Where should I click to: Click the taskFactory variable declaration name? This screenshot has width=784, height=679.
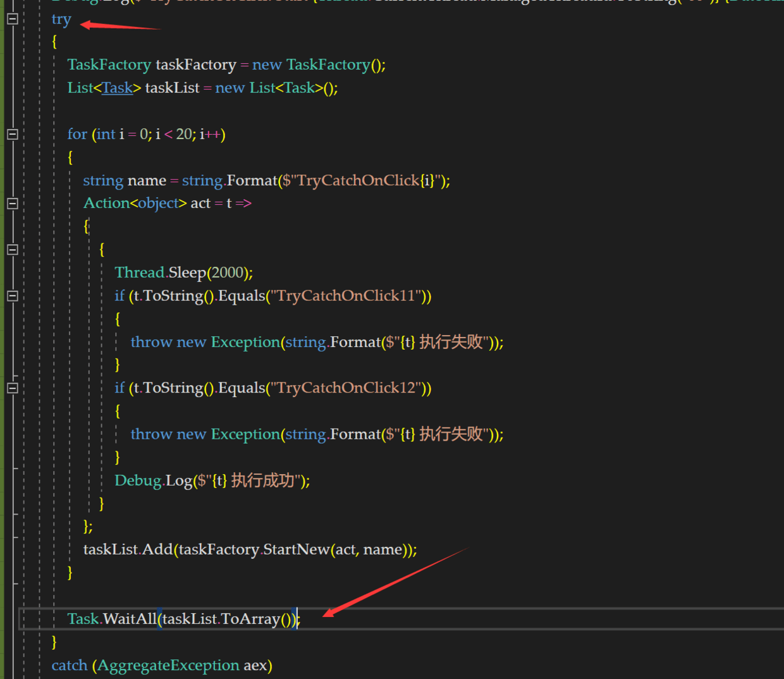point(195,64)
